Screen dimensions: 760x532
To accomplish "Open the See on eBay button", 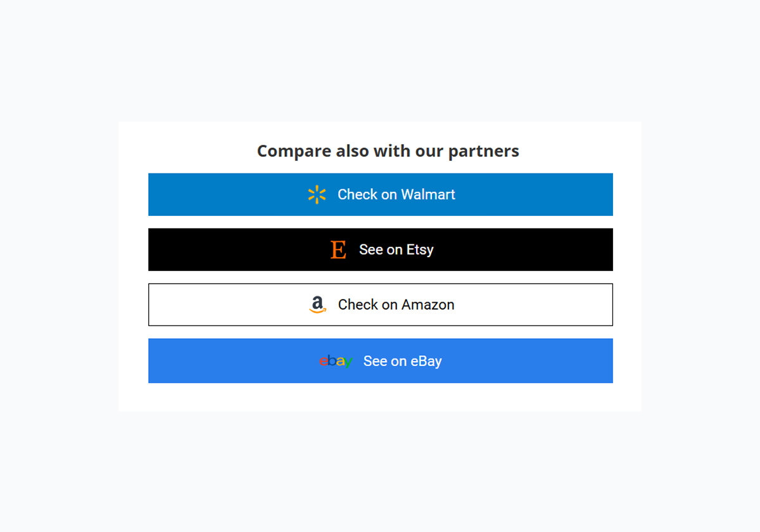I will (x=380, y=361).
